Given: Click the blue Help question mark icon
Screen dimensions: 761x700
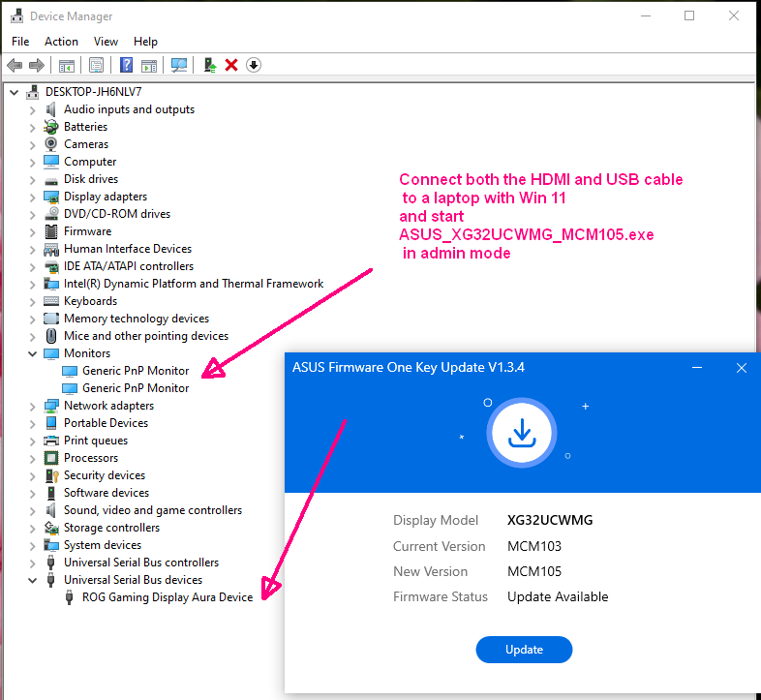Looking at the screenshot, I should 126,65.
